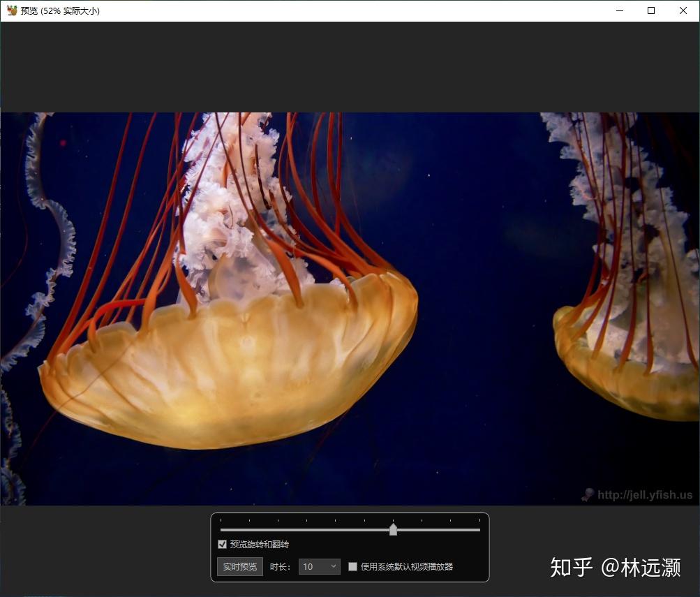Uncheck the 预览旋转和翻转 checkbox
The image size is (700, 597).
tap(223, 545)
